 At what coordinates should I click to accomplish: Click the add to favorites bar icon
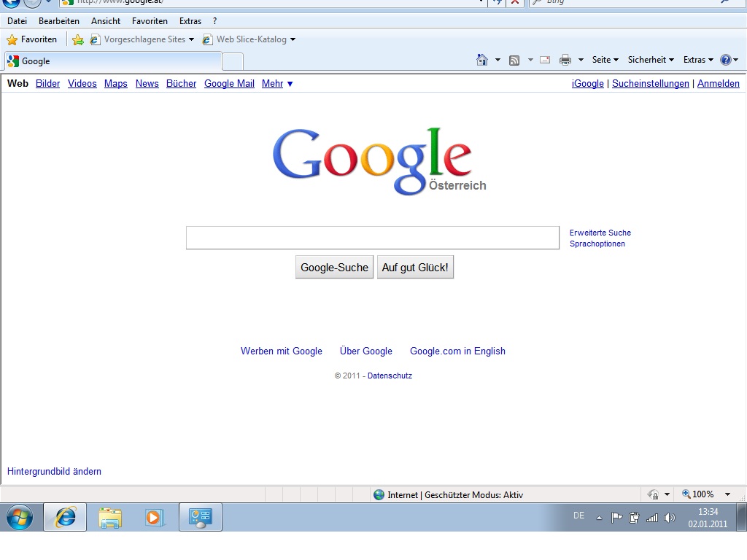tap(77, 39)
